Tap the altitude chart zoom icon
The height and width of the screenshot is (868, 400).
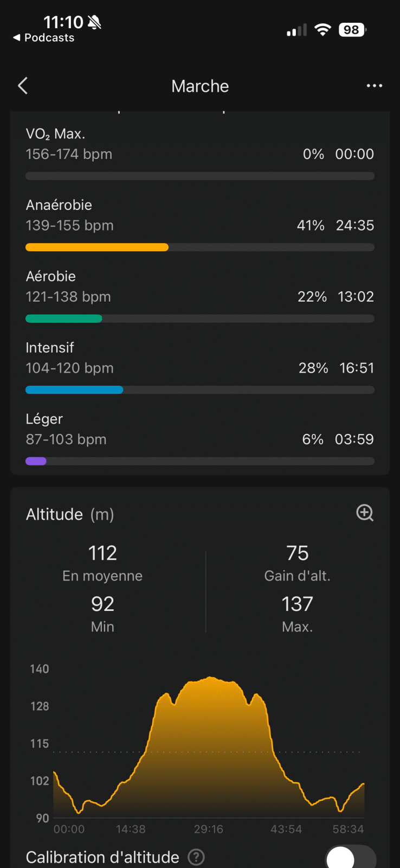(365, 513)
